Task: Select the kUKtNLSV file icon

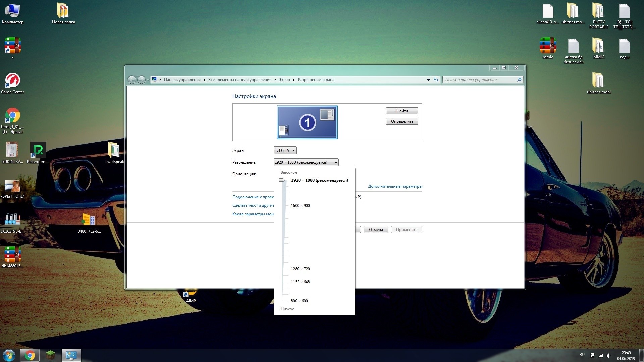Action: [x=12, y=153]
